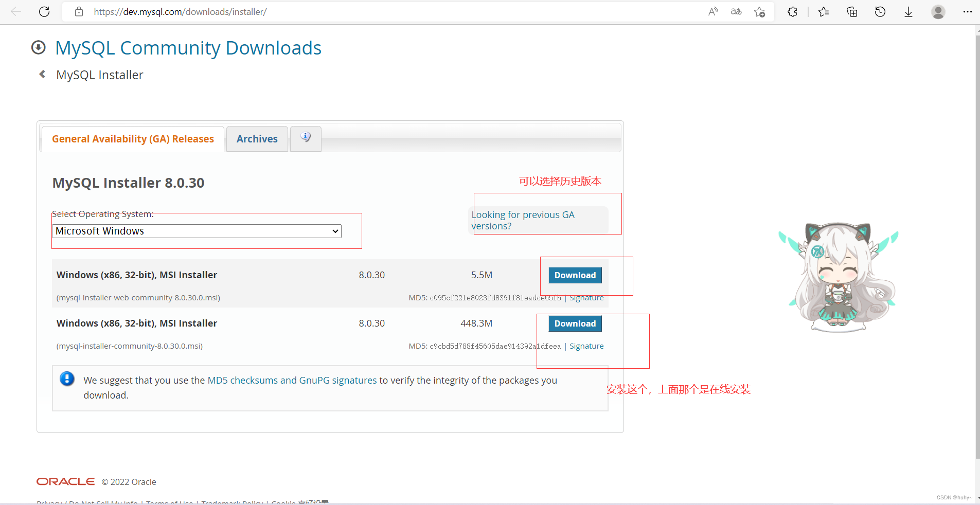
Task: Click the browser back arrow
Action: pyautogui.click(x=16, y=11)
